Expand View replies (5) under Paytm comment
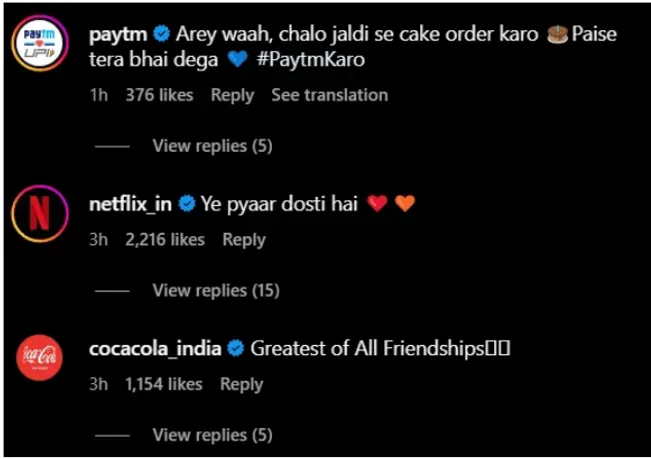This screenshot has height=459, width=651. coord(212,146)
